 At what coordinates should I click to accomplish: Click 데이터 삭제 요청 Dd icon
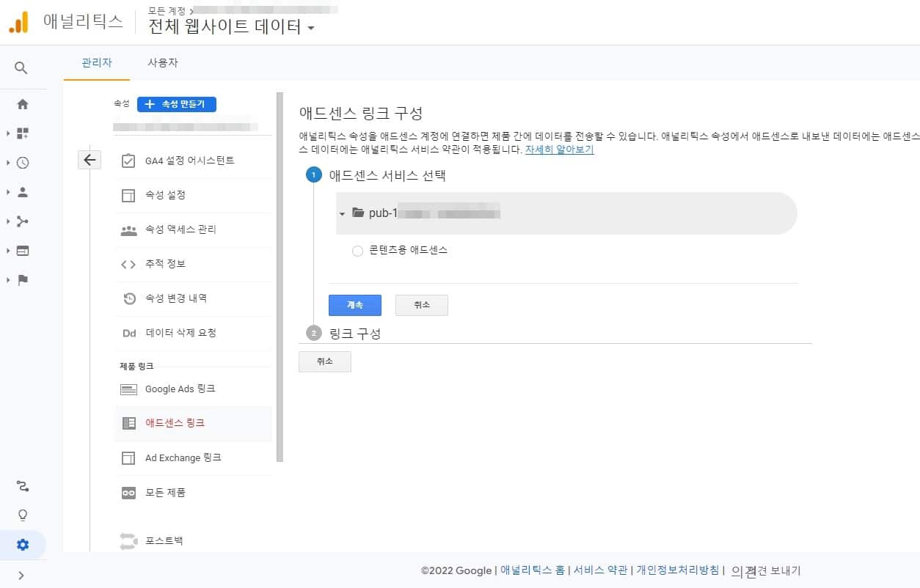[129, 333]
